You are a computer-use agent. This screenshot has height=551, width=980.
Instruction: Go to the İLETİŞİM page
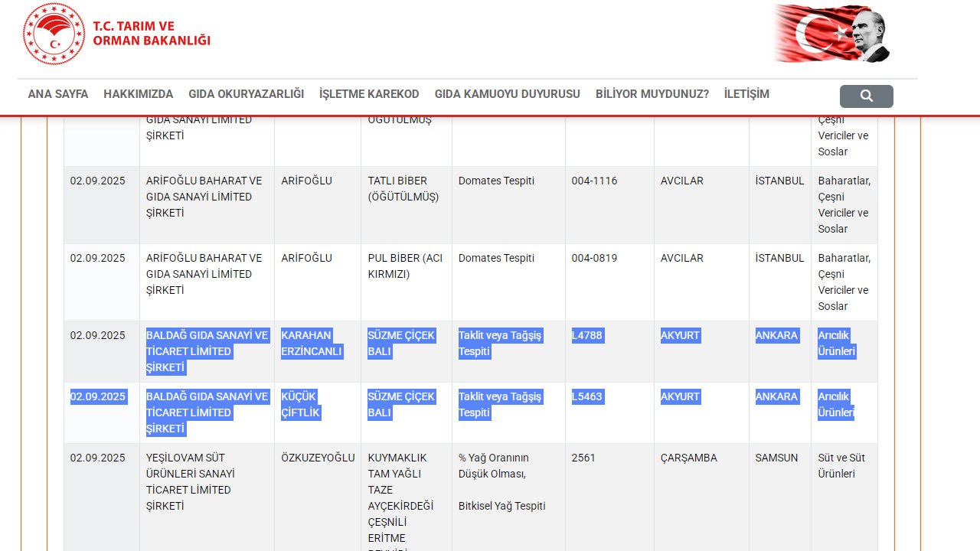point(746,94)
